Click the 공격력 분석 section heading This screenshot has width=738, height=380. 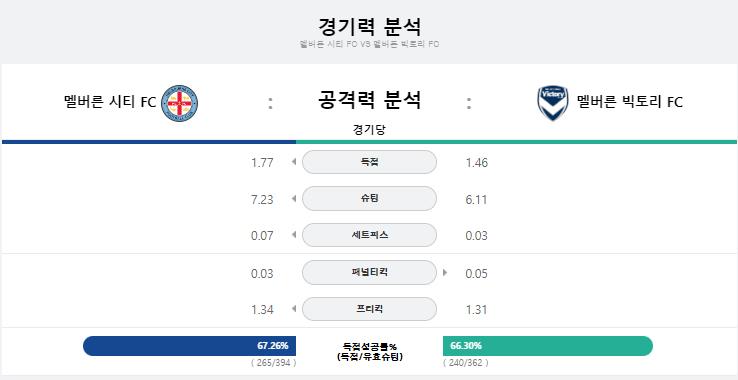pos(369,100)
